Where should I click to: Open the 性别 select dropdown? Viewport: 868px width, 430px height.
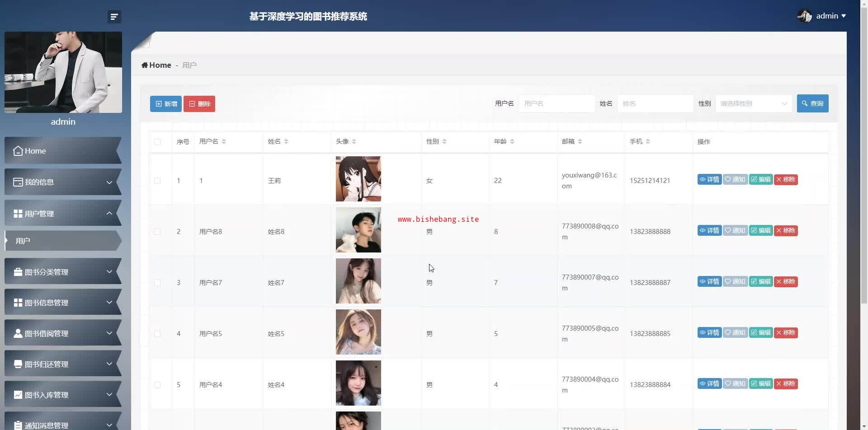pos(754,103)
